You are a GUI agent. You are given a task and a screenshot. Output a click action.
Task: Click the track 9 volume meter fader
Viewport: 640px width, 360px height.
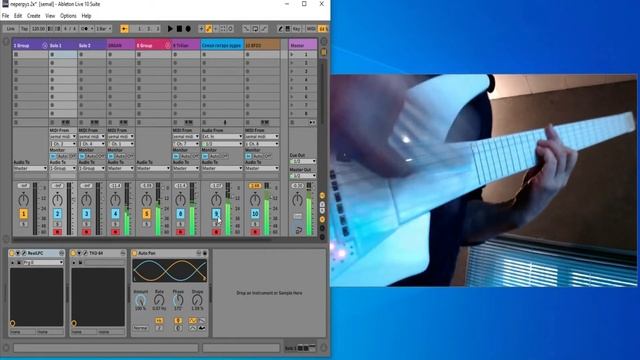pyautogui.click(x=228, y=210)
